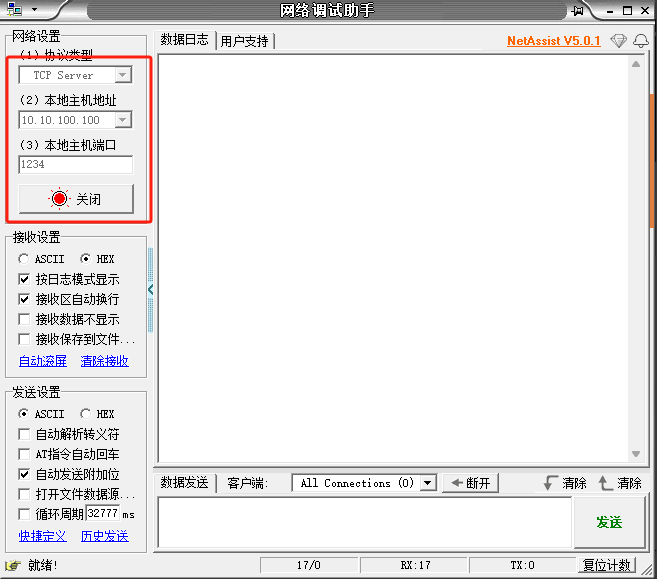The width and height of the screenshot is (657, 579).
Task: Open the TCP Server protocol type dropdown
Action: [x=122, y=75]
